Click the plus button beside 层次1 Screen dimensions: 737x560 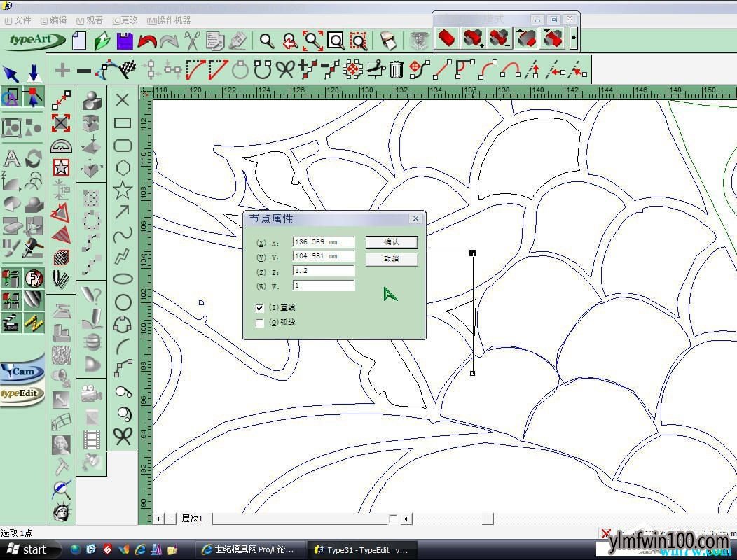159,519
